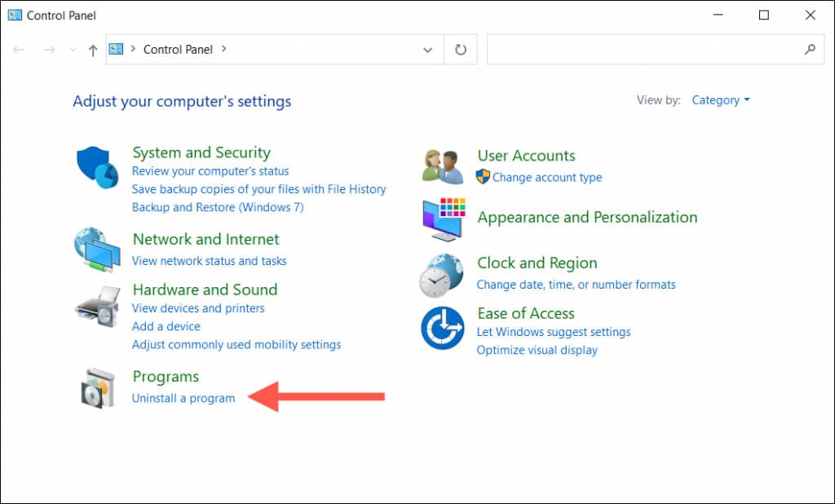Click the System and Security shield icon
The image size is (835, 504).
point(98,167)
